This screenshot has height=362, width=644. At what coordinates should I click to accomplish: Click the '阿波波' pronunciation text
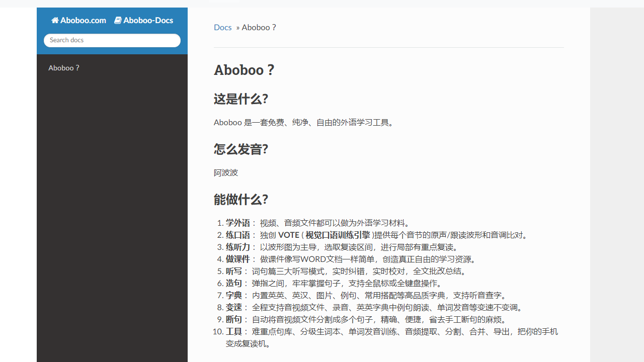tap(226, 172)
